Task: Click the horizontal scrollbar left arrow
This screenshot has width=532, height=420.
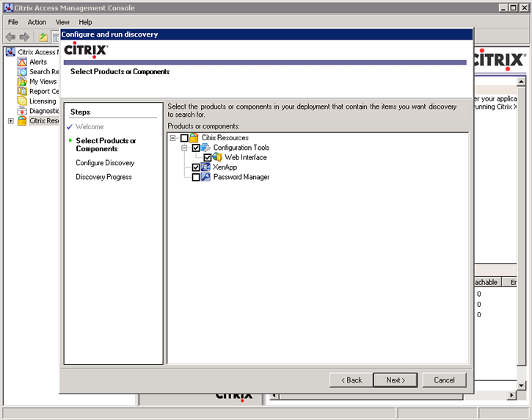Action: click(x=274, y=395)
